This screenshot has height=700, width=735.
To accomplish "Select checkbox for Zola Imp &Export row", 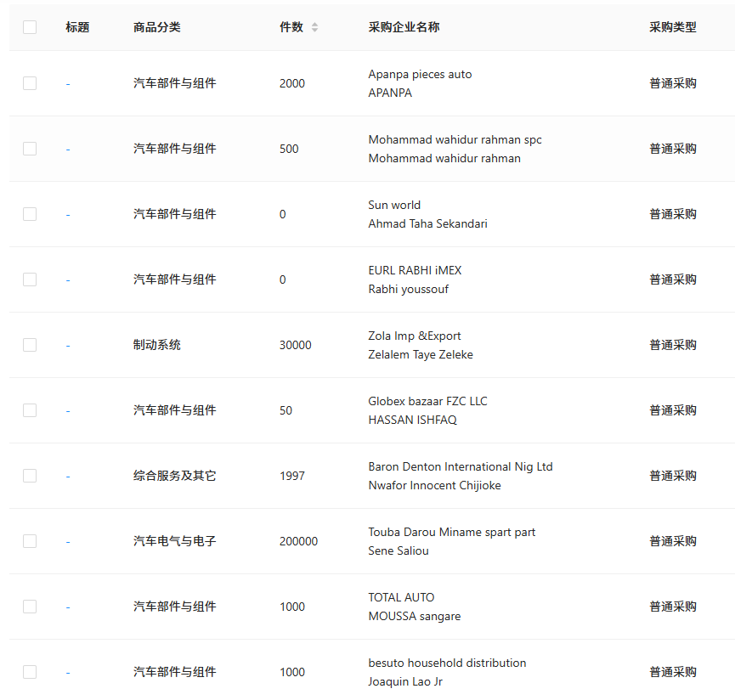I will click(30, 345).
